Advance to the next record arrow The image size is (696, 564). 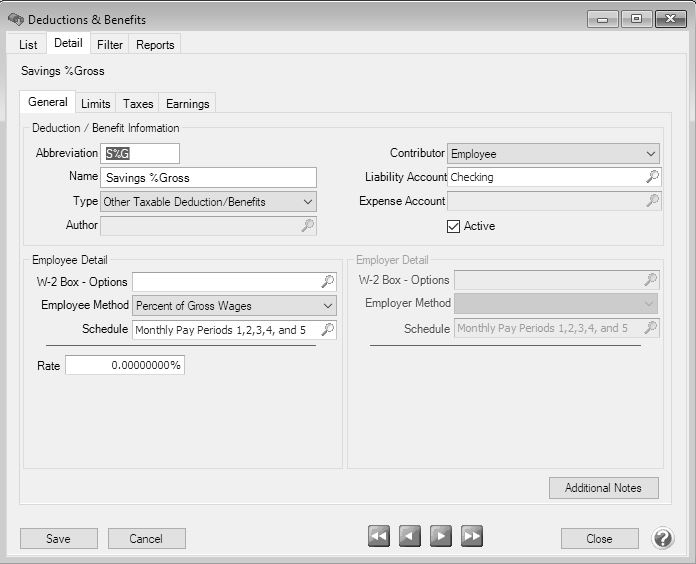tap(441, 538)
